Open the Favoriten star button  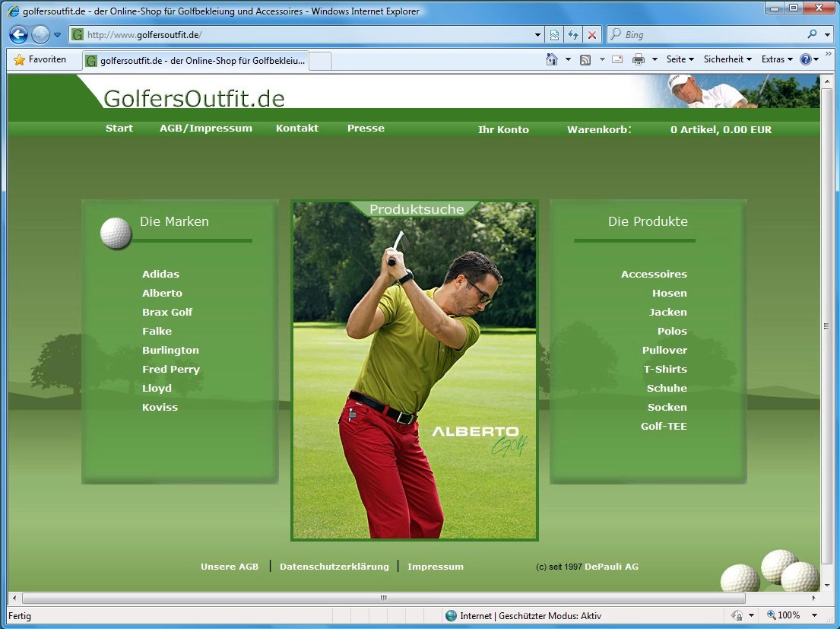pos(40,59)
